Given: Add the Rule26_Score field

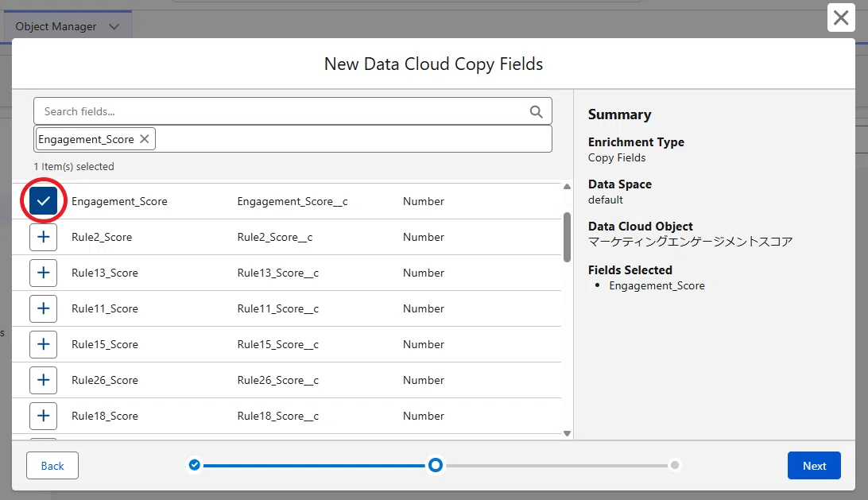Looking at the screenshot, I should tap(43, 380).
